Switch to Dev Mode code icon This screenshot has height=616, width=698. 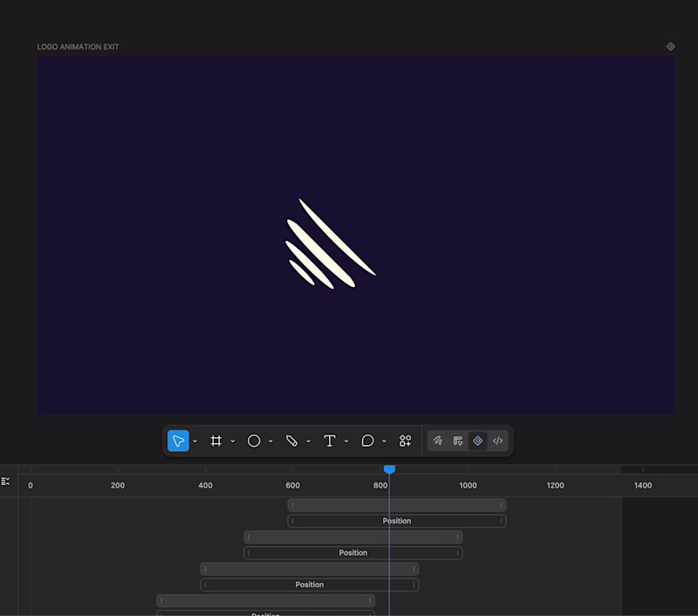497,441
